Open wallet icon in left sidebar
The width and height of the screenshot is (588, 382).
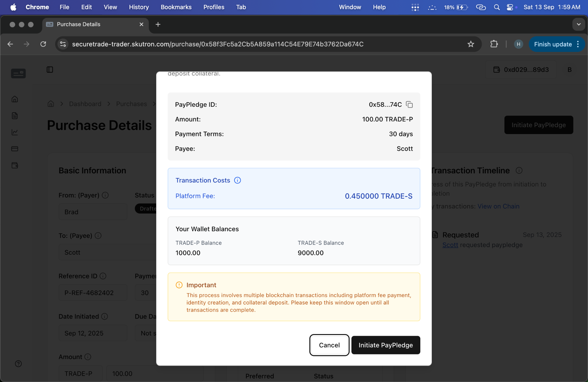tap(15, 165)
